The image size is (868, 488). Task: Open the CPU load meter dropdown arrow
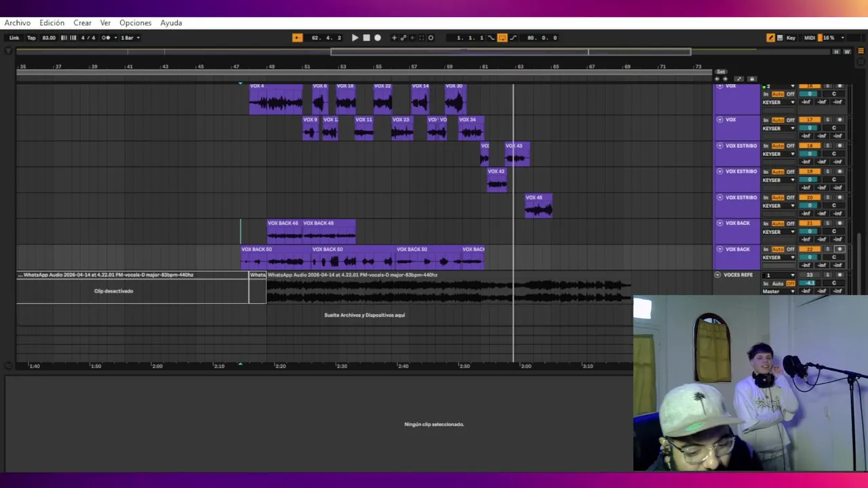coord(842,38)
